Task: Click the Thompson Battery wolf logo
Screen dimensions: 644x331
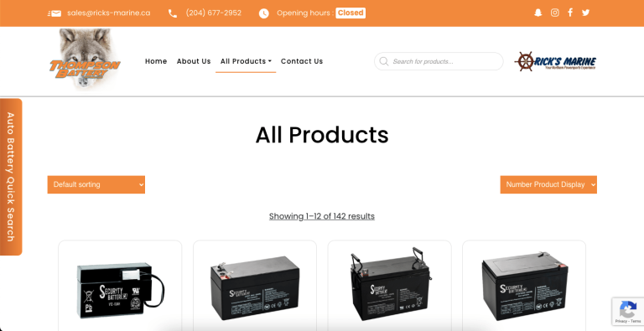Action: [85, 59]
